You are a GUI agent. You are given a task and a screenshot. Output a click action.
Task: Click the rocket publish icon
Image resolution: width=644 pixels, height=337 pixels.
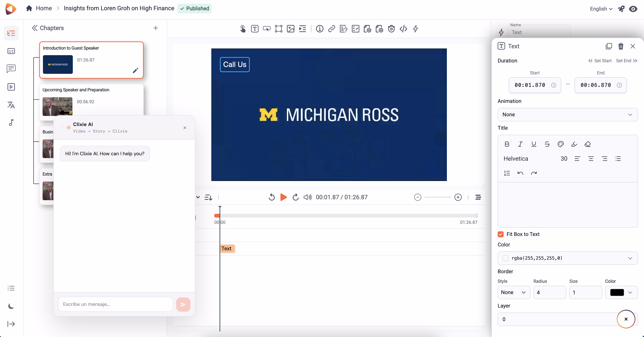621,9
